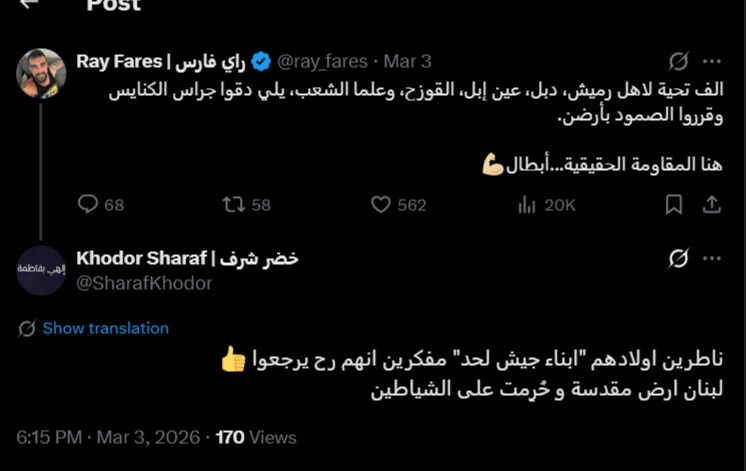The width and height of the screenshot is (746, 471).
Task: Repost the Ray Fares post
Action: [x=233, y=205]
